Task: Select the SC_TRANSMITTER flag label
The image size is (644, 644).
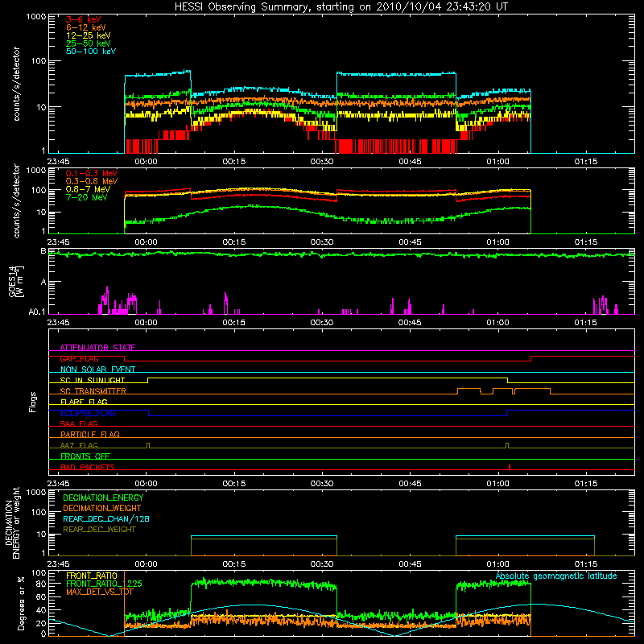Action: (93, 391)
